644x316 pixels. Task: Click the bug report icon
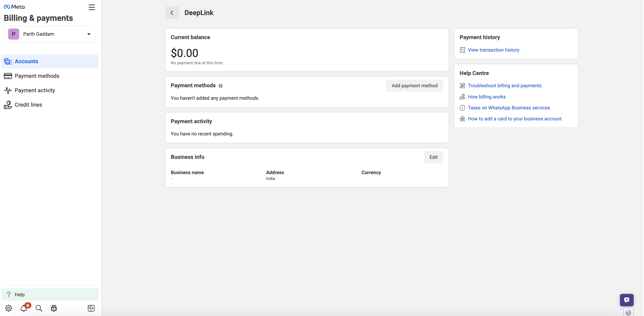pos(54,308)
